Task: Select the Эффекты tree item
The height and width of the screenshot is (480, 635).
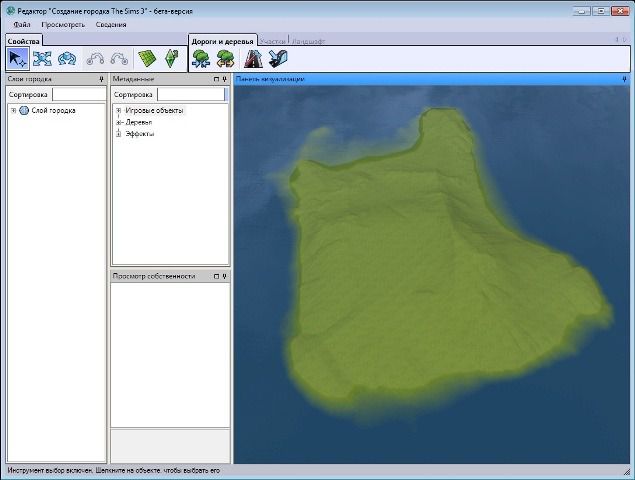Action: pos(139,132)
